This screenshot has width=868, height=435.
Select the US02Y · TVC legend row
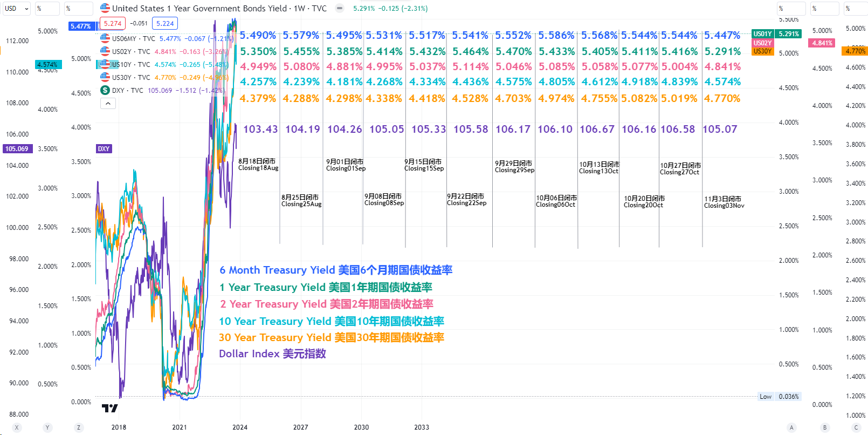point(164,51)
